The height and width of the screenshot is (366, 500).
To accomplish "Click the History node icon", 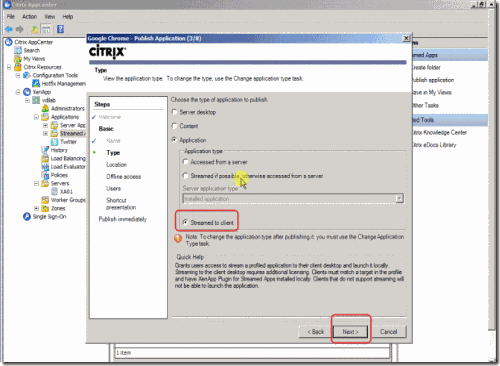I will pyautogui.click(x=45, y=150).
